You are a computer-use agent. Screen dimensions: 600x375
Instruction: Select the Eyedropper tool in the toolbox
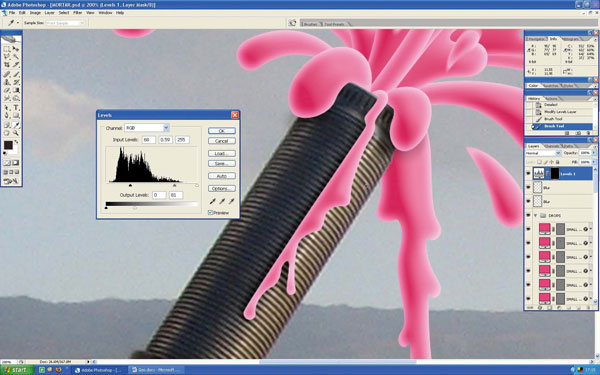(16, 125)
